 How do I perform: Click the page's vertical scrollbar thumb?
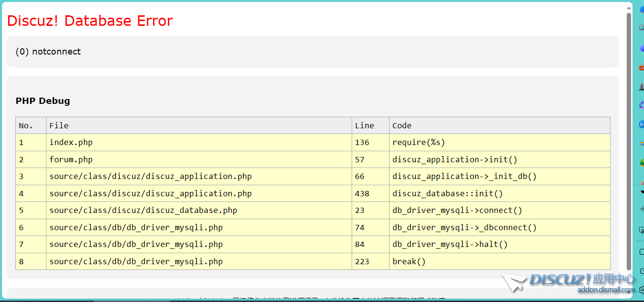click(x=629, y=142)
